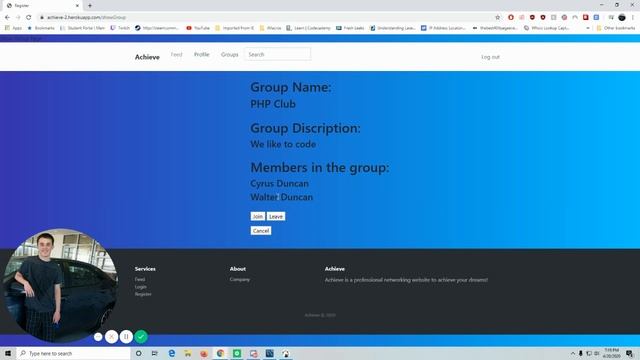Viewport: 640px width, 360px height.
Task: Select member name Walter Duncan
Action: (x=282, y=197)
